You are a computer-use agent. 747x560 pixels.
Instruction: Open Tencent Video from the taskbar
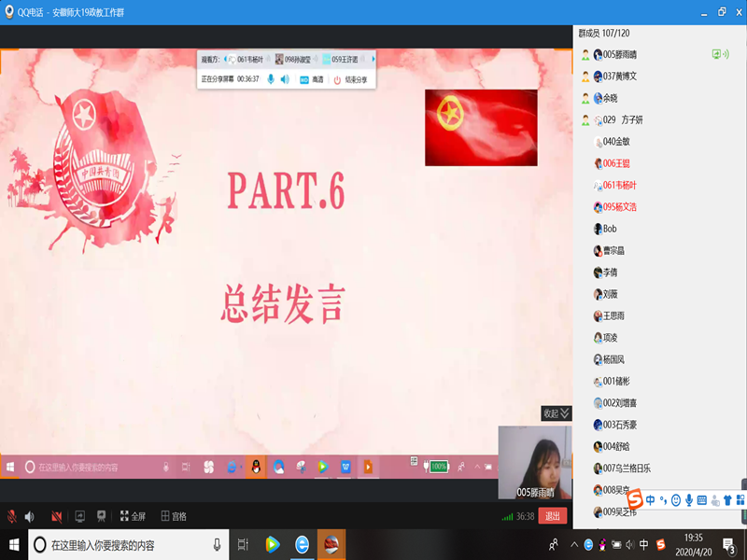(272, 544)
